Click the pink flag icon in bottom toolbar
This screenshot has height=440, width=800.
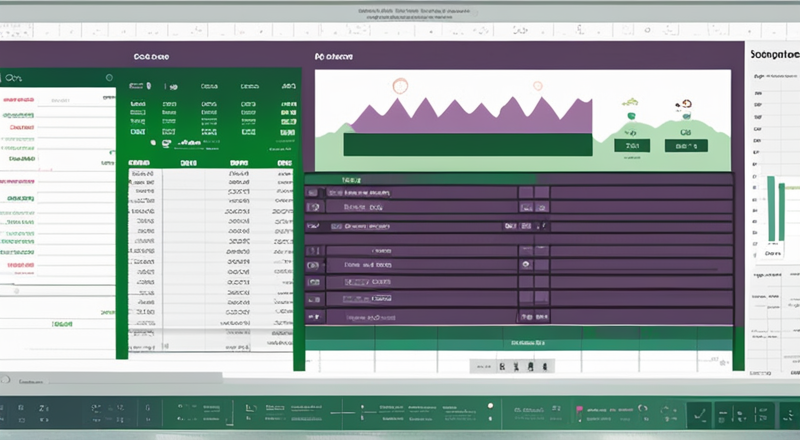(576, 410)
